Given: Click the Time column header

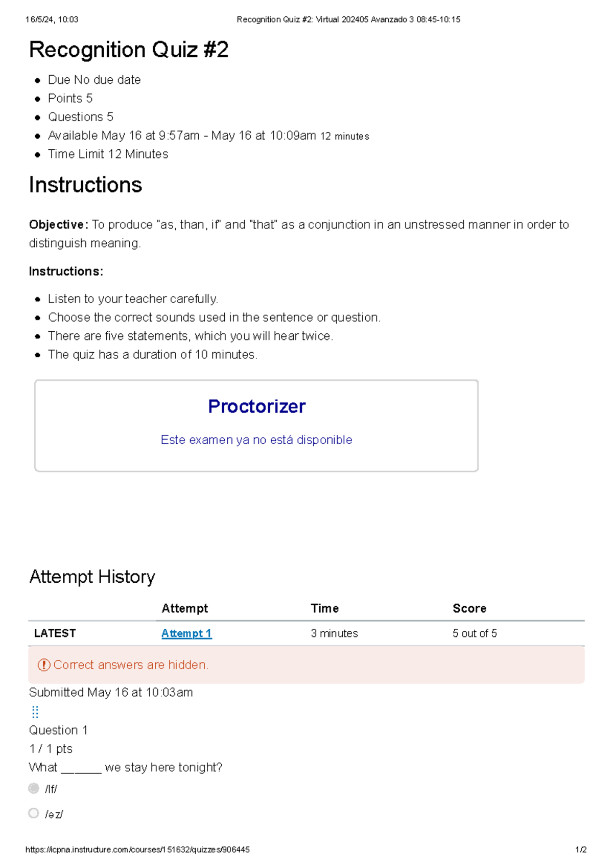Looking at the screenshot, I should click(325, 608).
